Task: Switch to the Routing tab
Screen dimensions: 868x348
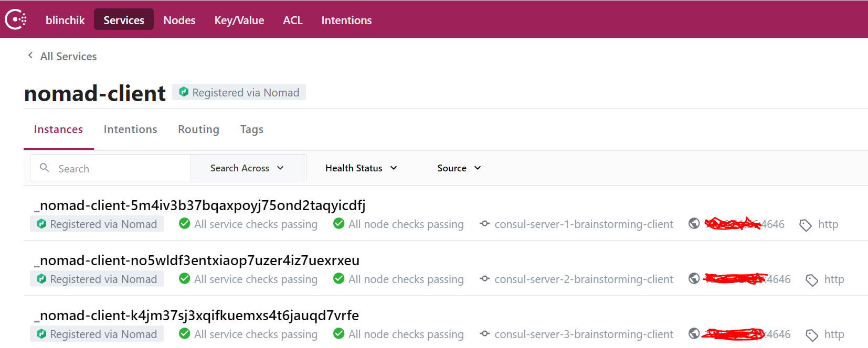Action: click(x=198, y=129)
